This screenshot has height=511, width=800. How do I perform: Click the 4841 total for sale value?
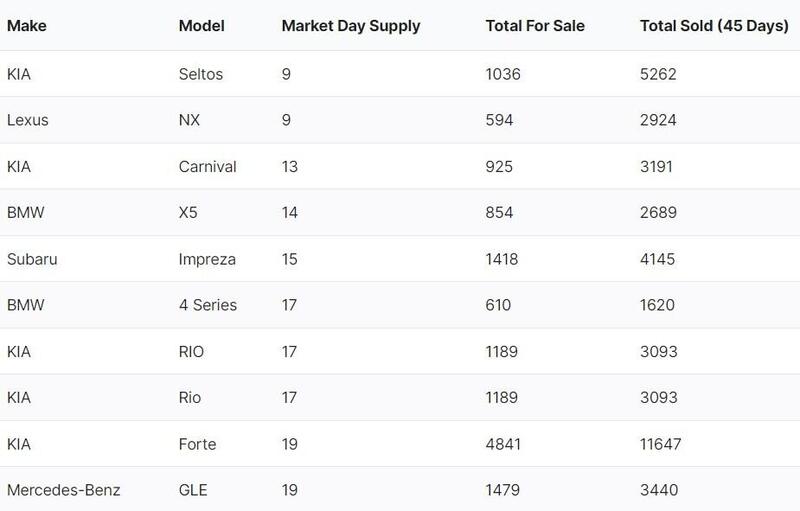(503, 444)
